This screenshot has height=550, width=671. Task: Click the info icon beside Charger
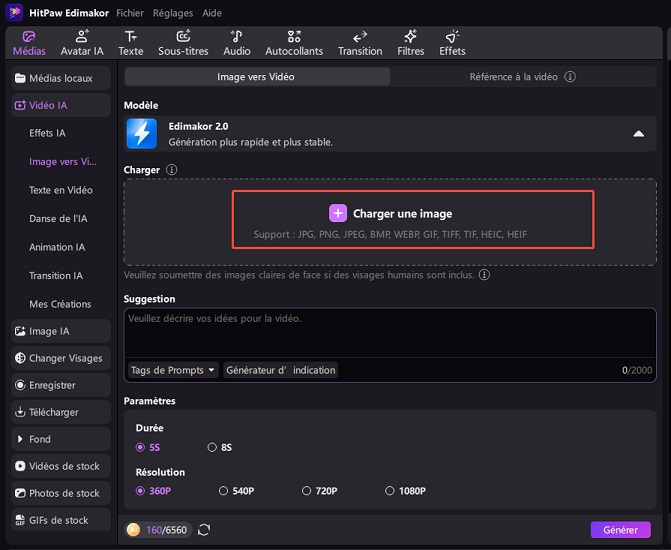point(171,170)
